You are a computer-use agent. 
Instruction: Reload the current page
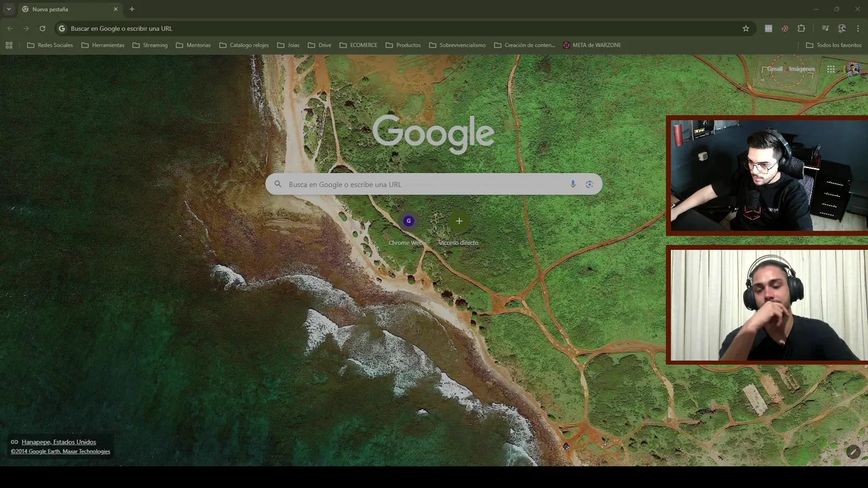click(x=42, y=28)
